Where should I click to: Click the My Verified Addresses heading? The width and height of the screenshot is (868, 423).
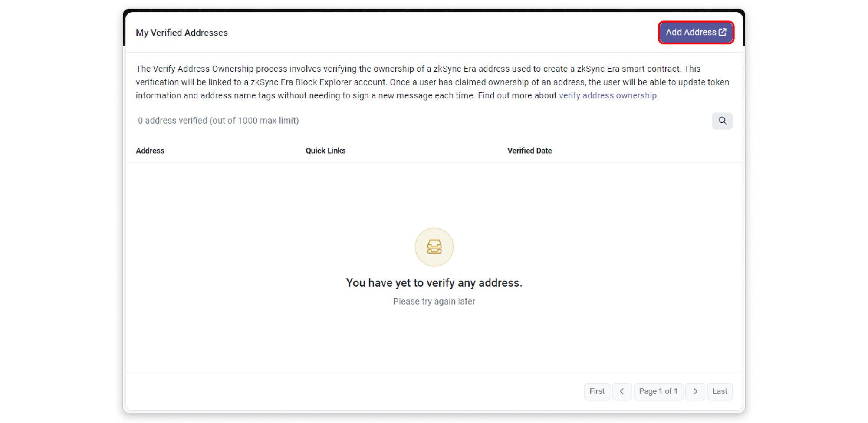coord(181,33)
